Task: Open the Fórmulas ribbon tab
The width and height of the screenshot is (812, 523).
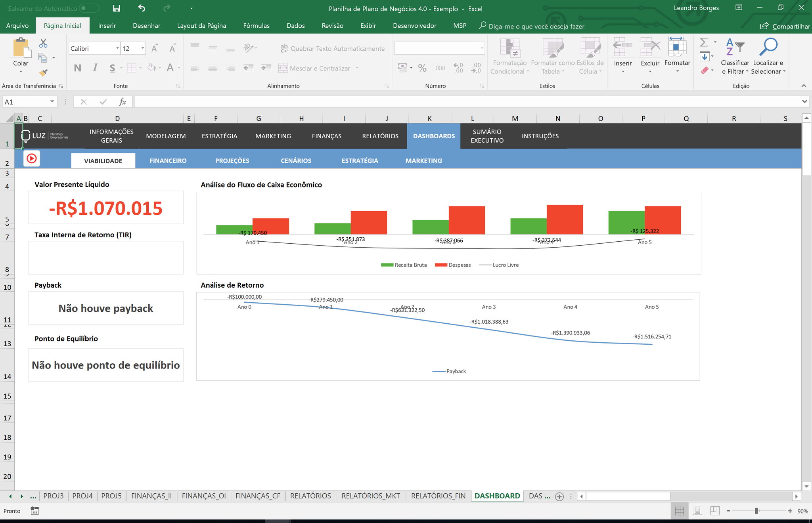Action: [256, 26]
